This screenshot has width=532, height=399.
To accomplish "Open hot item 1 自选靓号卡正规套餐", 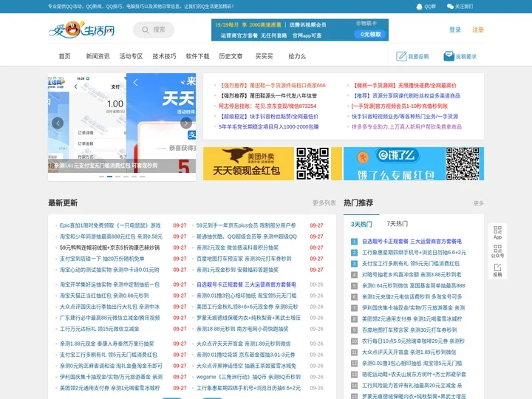I will [x=412, y=241].
